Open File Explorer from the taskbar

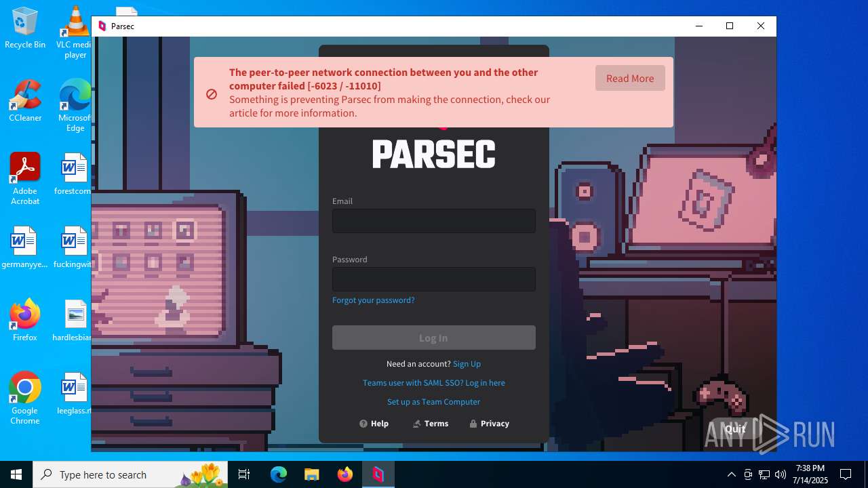(x=311, y=474)
